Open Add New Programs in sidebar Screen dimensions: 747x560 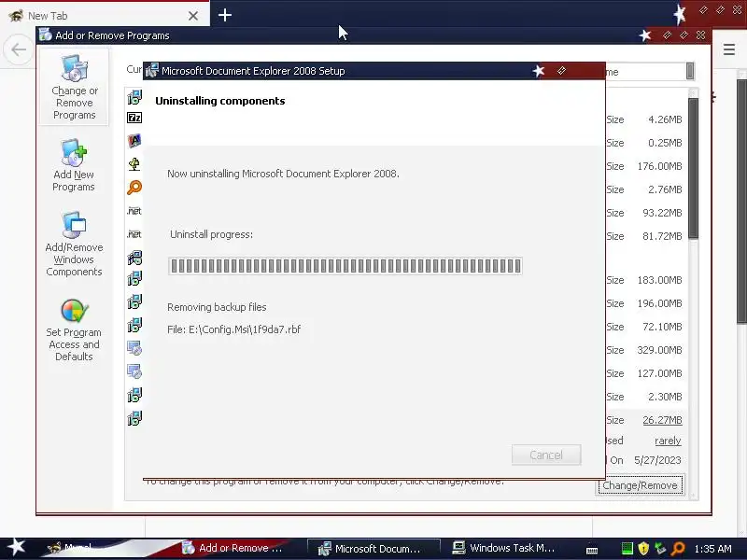tap(74, 165)
